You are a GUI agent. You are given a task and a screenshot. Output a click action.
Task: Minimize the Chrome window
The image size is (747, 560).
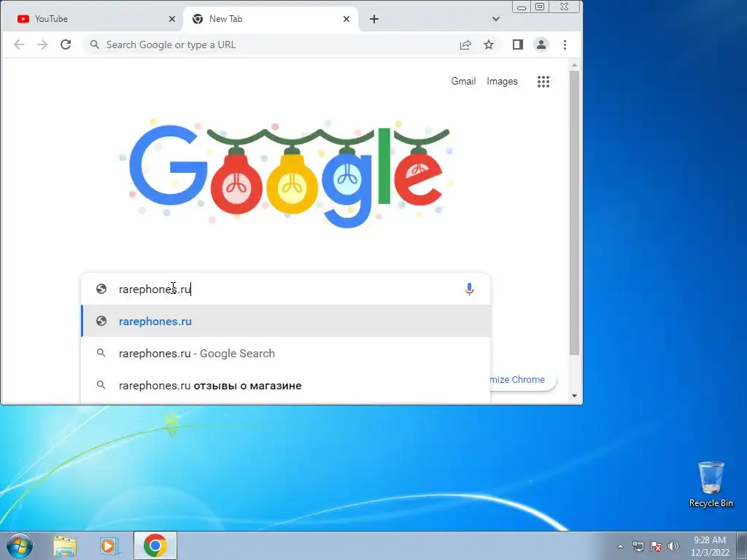click(x=522, y=7)
